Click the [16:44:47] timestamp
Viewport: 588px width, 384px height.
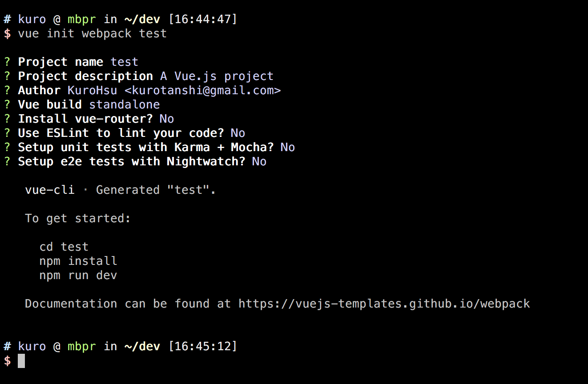202,20
